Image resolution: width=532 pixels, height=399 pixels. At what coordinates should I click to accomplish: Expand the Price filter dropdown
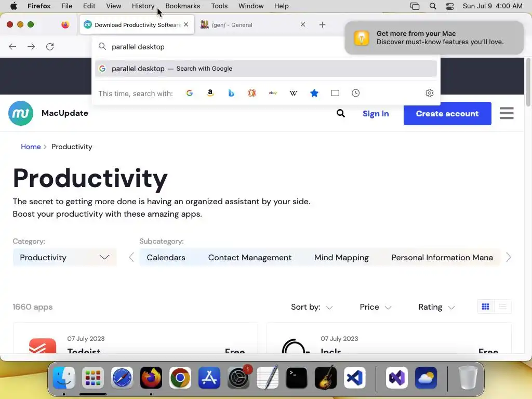click(375, 307)
